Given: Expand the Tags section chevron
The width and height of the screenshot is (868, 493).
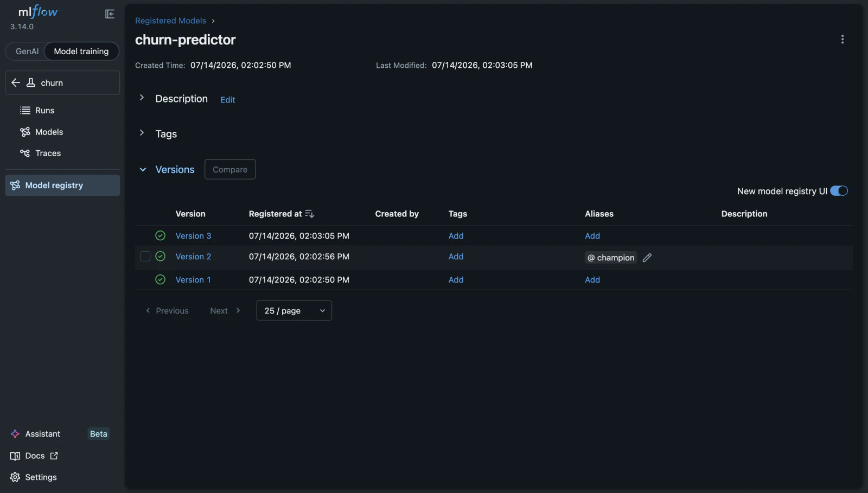Looking at the screenshot, I should [x=142, y=133].
